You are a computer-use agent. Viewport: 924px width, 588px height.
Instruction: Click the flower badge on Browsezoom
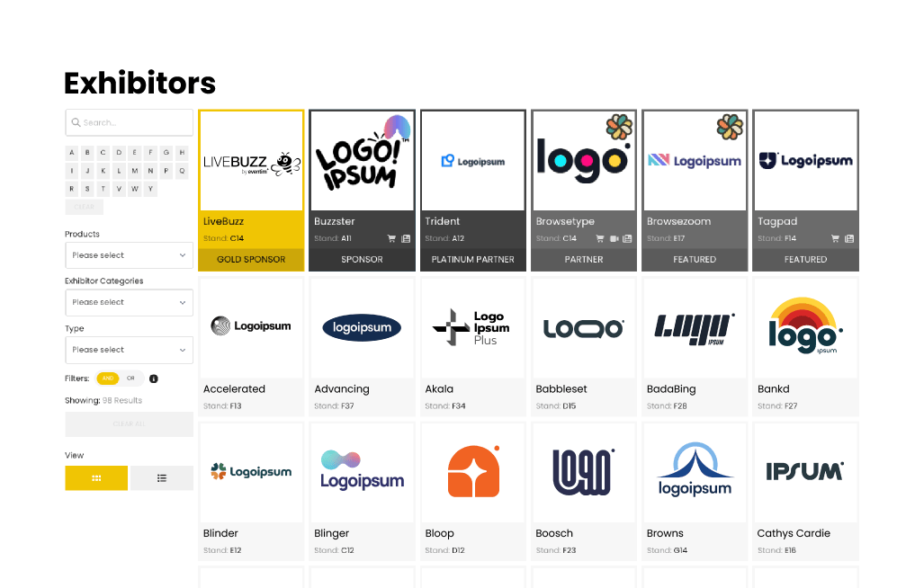click(730, 127)
